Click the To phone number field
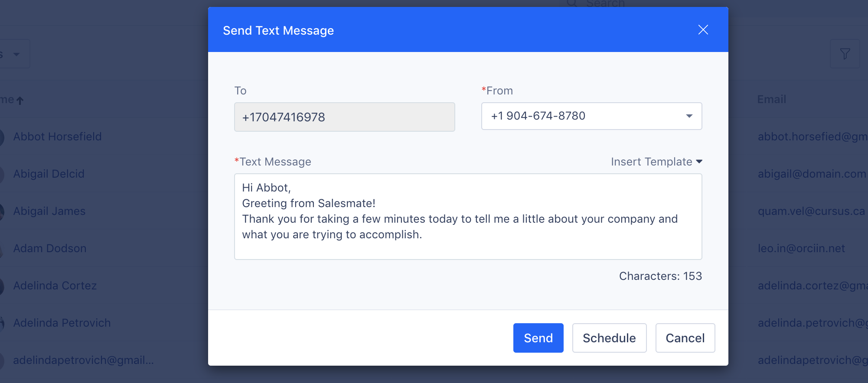Viewport: 868px width, 383px height. point(344,117)
